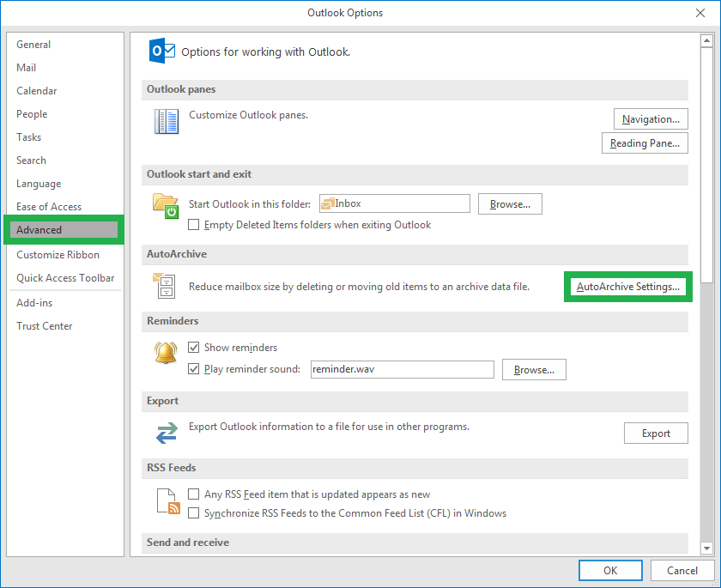The width and height of the screenshot is (721, 588).
Task: Open Quick Access Toolbar category
Action: tap(65, 278)
